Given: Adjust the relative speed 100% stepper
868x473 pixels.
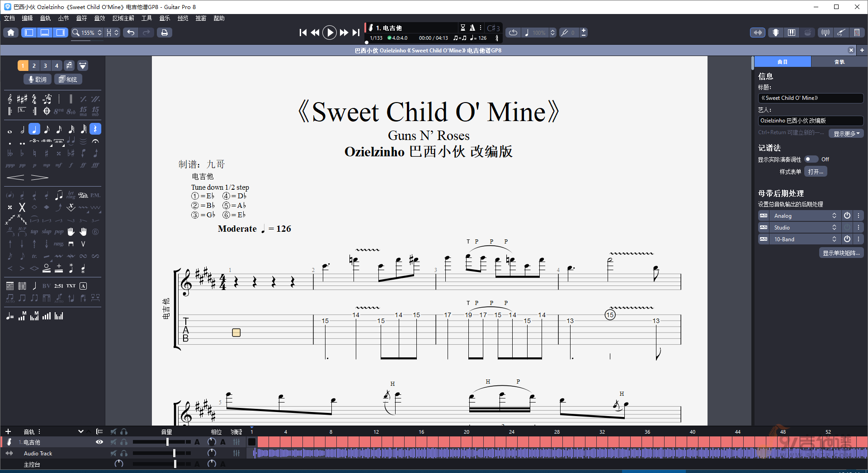Looking at the screenshot, I should pos(552,33).
